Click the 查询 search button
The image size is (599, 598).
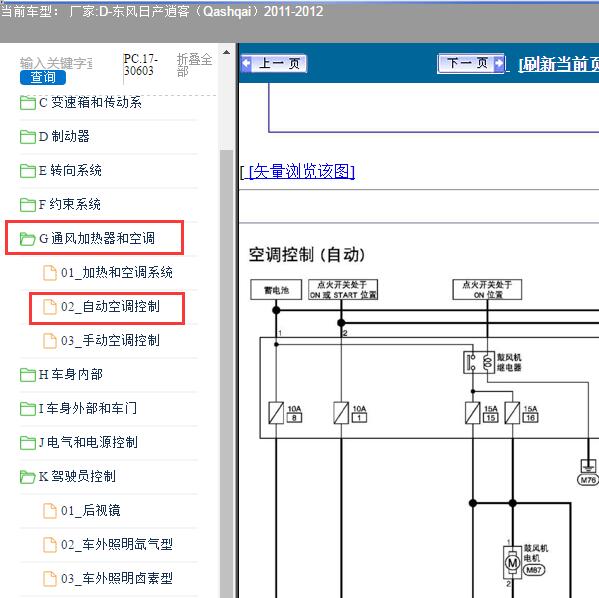pos(43,77)
